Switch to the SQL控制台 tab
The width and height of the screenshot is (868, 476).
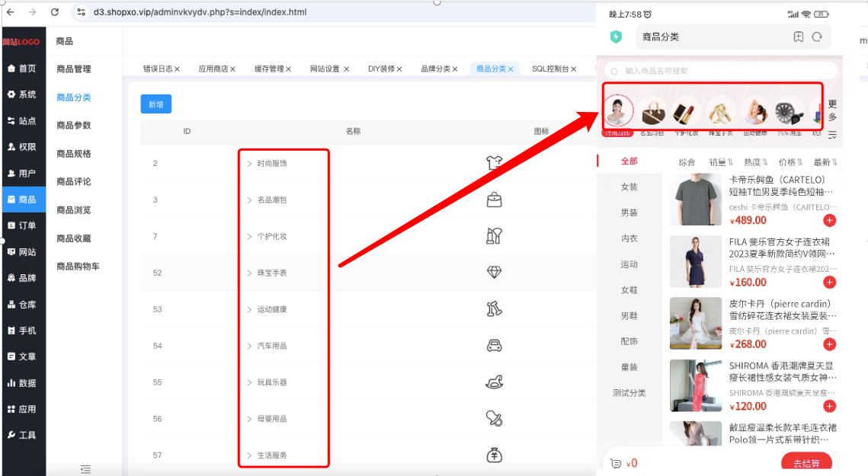553,69
